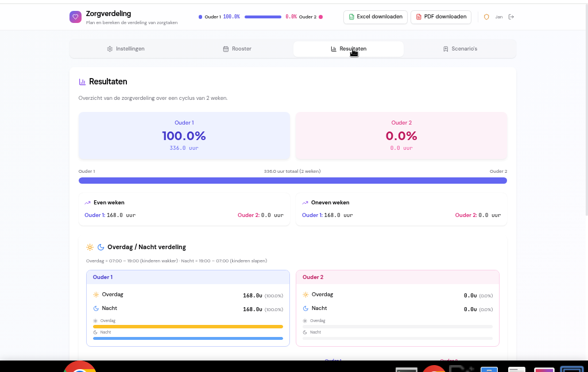Click the bookmark icon on Scenario's tab
This screenshot has width=588, height=372.
[x=446, y=49]
